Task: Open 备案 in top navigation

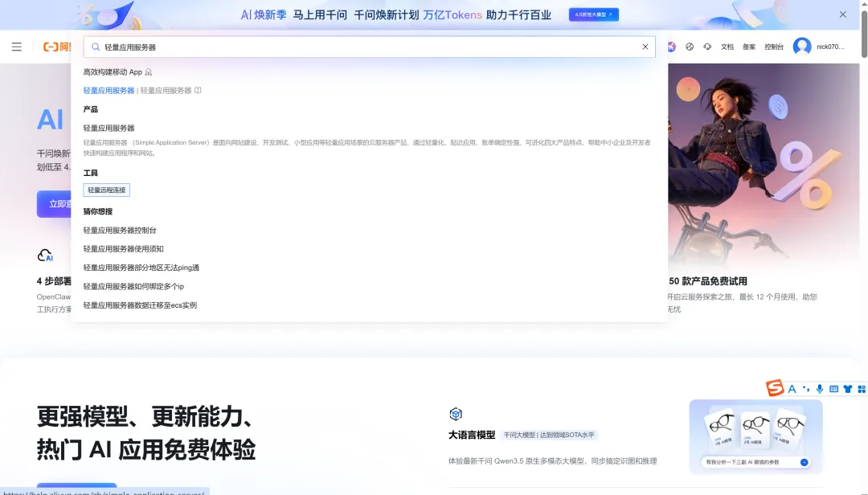Action: (749, 47)
